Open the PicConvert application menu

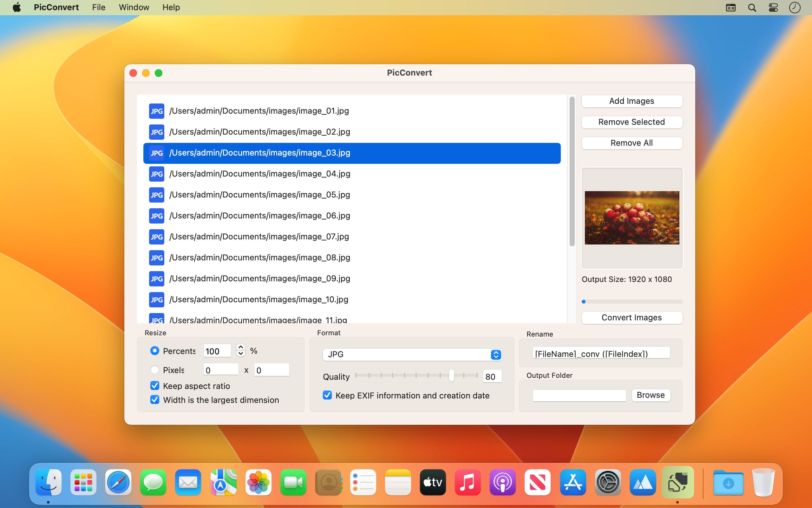coord(56,7)
